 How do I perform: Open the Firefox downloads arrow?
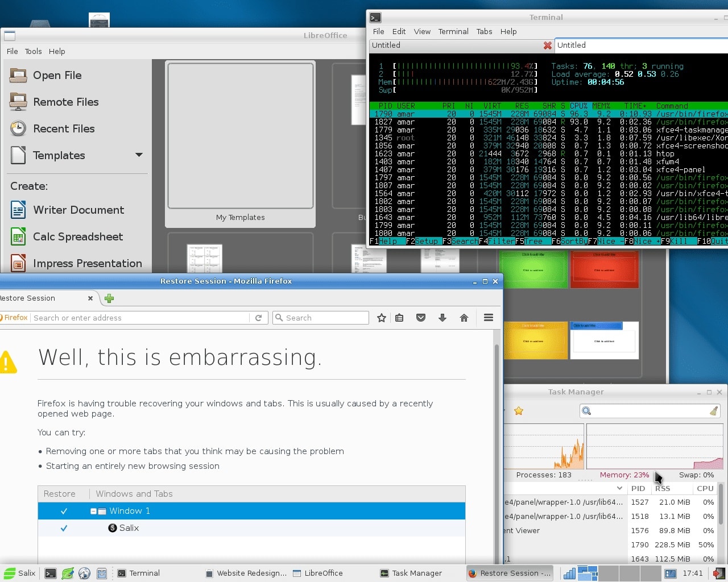442,318
